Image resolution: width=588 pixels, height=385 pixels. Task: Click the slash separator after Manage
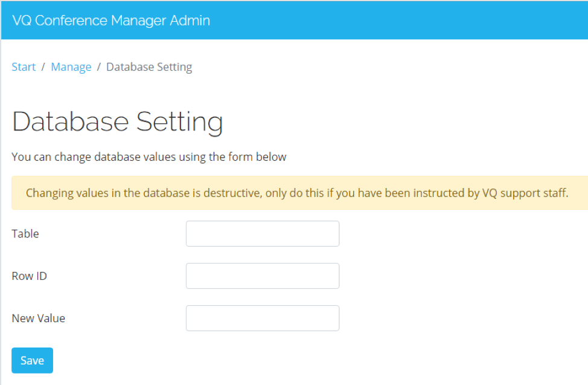tap(99, 67)
